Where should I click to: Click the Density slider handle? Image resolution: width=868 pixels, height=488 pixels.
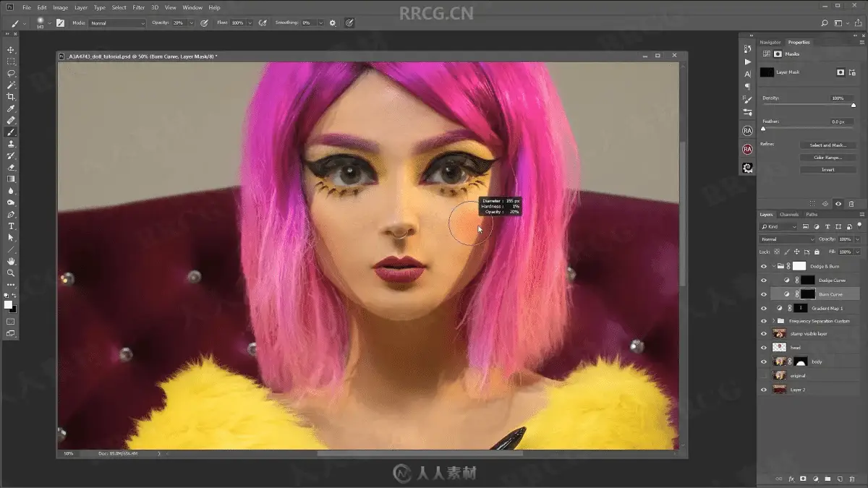[x=854, y=105]
